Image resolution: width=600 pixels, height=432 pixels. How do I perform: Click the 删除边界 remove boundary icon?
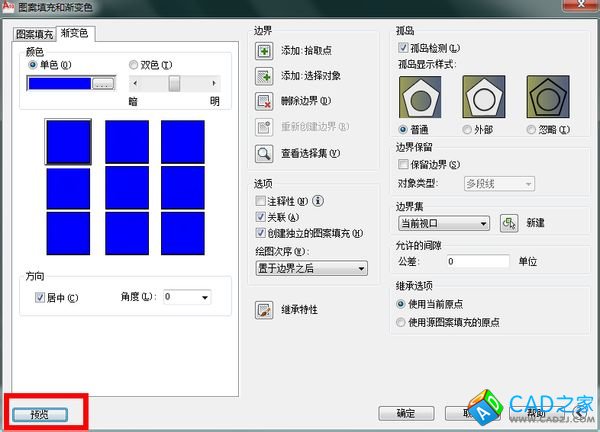pyautogui.click(x=264, y=101)
